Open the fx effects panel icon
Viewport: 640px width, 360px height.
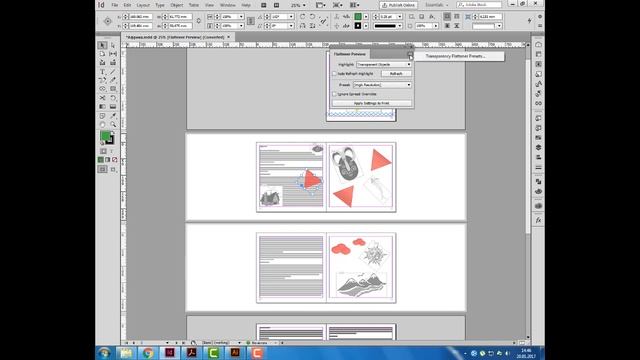pyautogui.click(x=538, y=220)
